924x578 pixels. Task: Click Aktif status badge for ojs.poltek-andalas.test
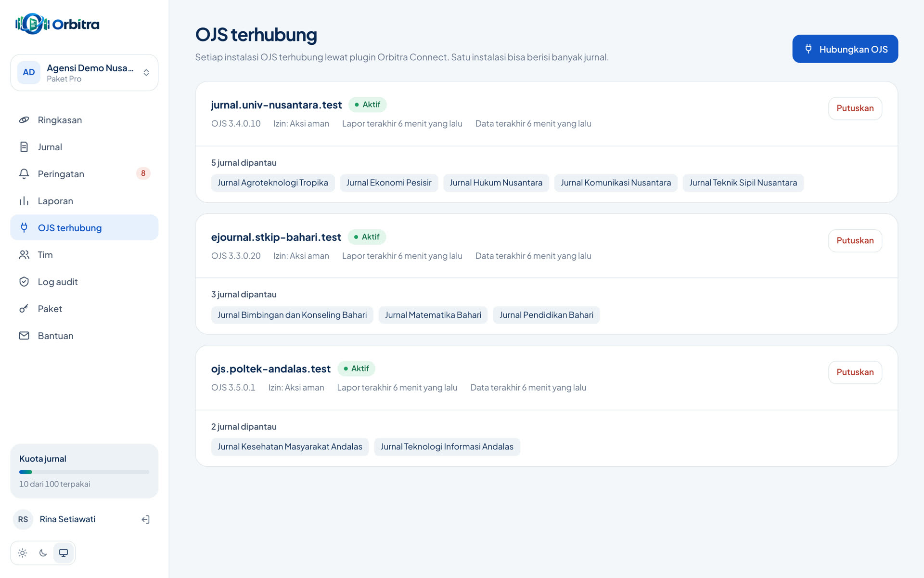(356, 368)
